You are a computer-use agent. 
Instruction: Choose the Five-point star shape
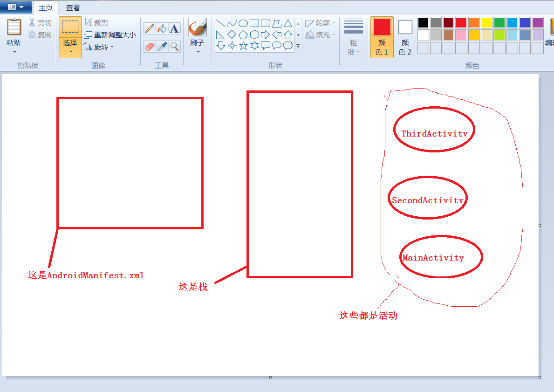243,46
